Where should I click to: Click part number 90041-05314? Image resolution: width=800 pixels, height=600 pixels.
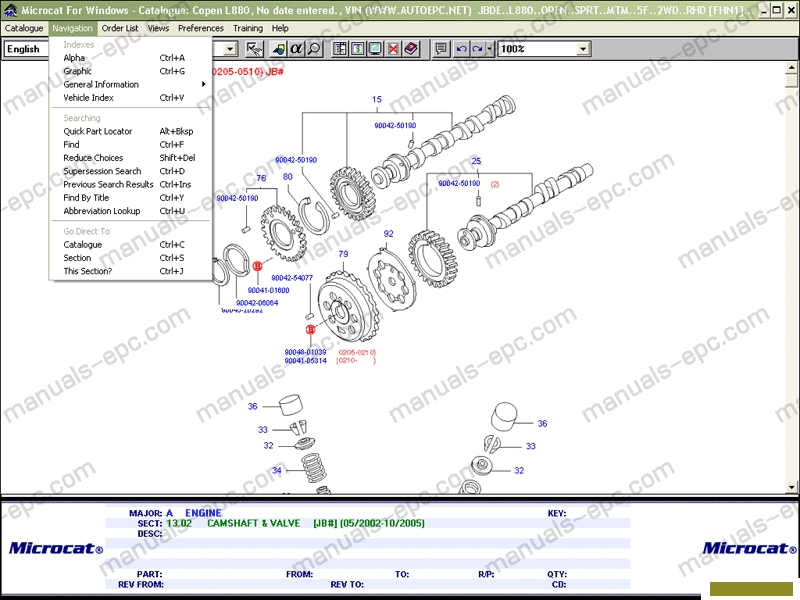click(x=305, y=361)
